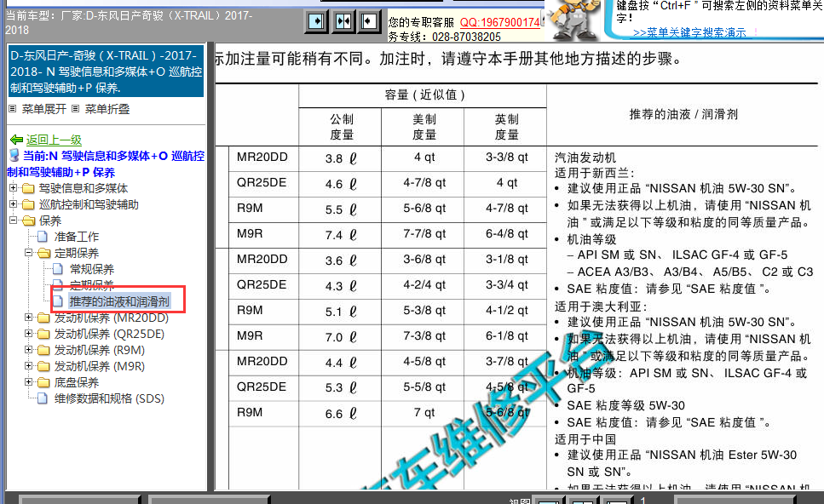Click the 菜单折叠 text link

[x=107, y=109]
